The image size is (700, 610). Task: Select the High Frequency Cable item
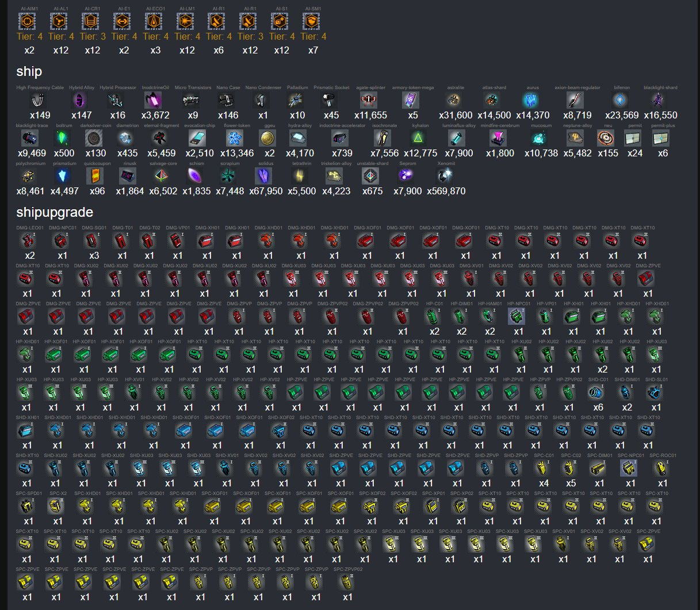(x=39, y=101)
